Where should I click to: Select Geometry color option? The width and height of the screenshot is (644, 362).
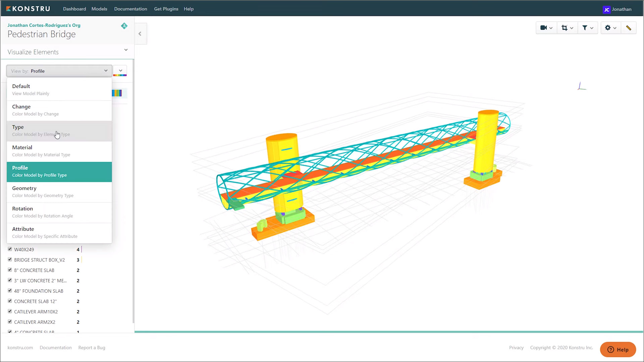pos(59,192)
